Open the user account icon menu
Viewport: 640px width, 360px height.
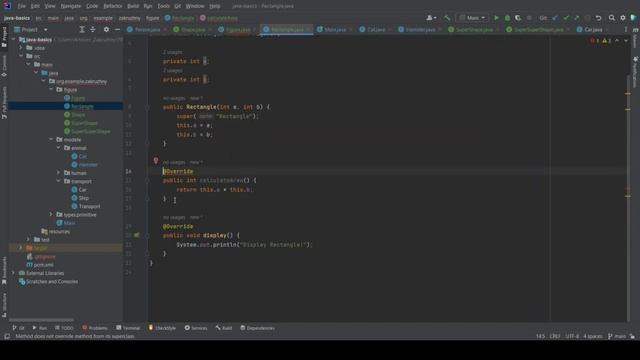tap(431, 18)
